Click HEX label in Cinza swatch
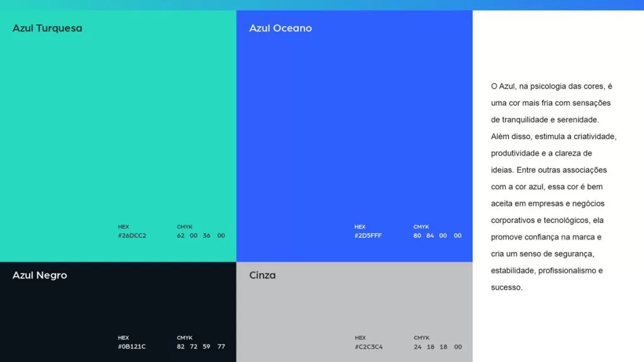The height and width of the screenshot is (362, 644). click(360, 337)
